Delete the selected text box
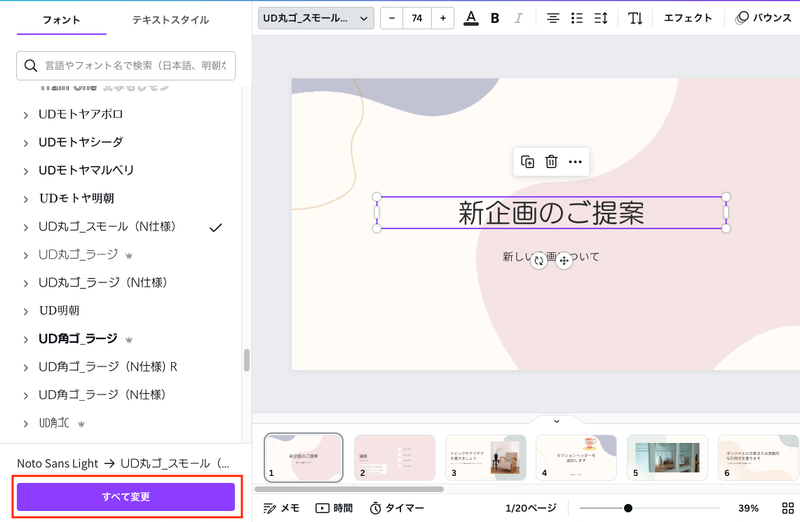 coord(551,162)
